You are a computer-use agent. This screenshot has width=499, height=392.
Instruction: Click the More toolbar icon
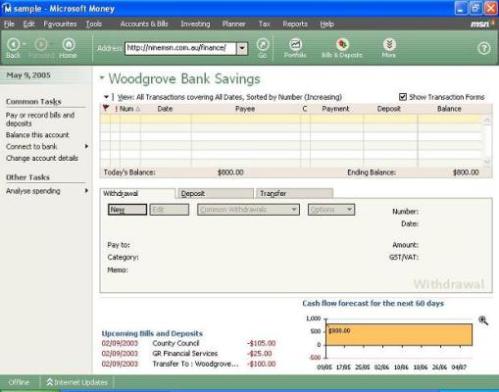coord(389,44)
